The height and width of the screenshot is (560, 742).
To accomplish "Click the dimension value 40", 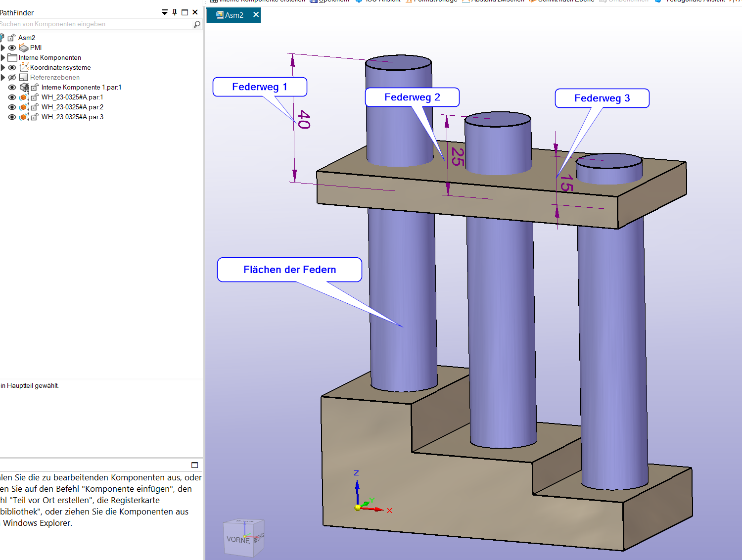I will tap(304, 120).
